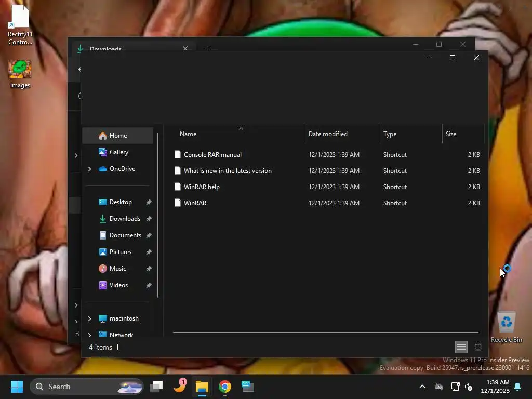The image size is (532, 399).
Task: Click the OneDrive cloud tray icon
Action: [x=439, y=387]
